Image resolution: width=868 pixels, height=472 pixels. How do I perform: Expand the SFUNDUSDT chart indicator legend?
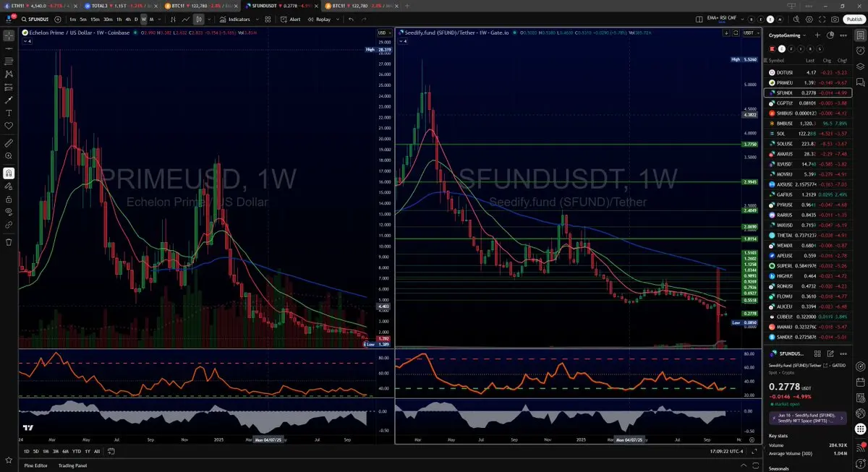click(x=402, y=41)
